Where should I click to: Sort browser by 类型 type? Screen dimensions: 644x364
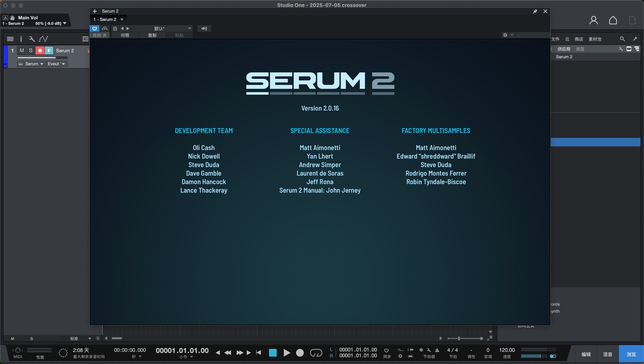(580, 49)
